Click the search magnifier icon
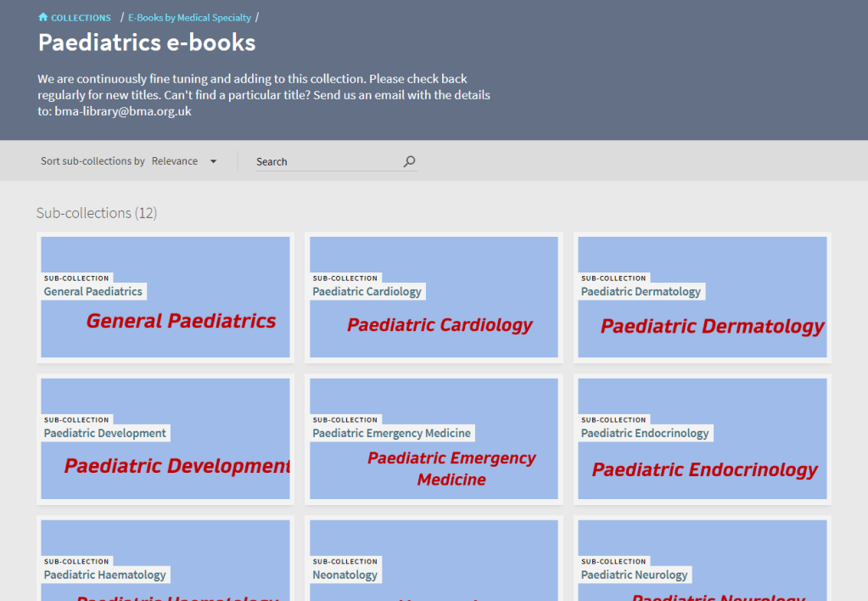This screenshot has height=601, width=868. (409, 161)
